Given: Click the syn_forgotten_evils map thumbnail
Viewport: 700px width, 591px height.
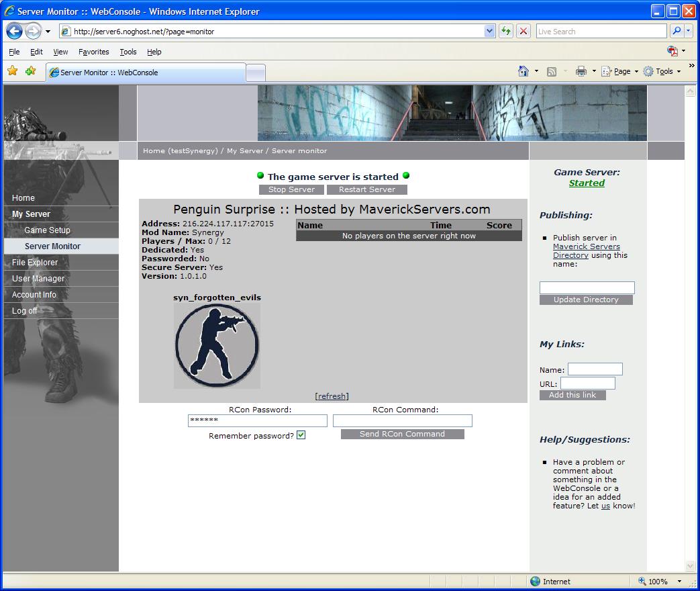Looking at the screenshot, I should tap(217, 345).
